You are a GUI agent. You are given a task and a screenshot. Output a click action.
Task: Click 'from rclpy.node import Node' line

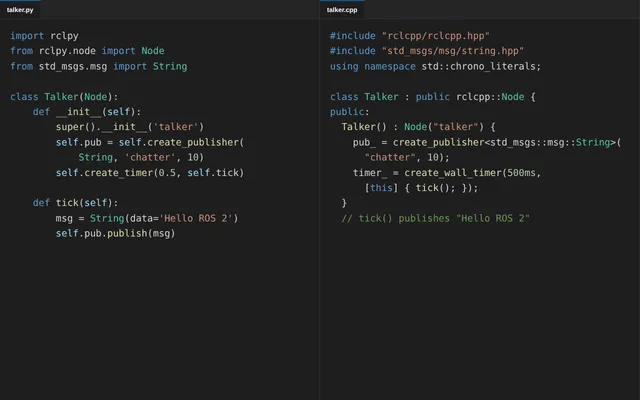coord(87,51)
